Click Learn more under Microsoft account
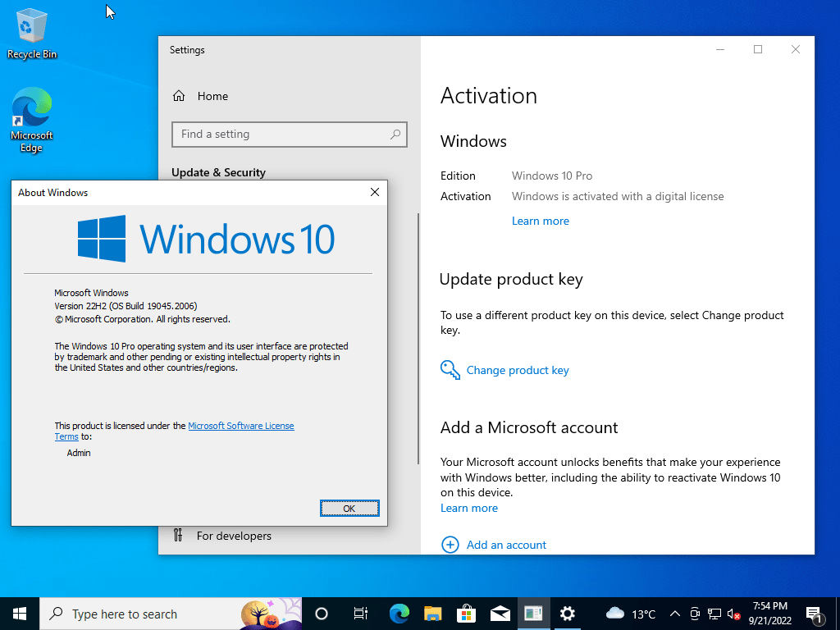Screen dimensions: 840x630 pyautogui.click(x=468, y=508)
